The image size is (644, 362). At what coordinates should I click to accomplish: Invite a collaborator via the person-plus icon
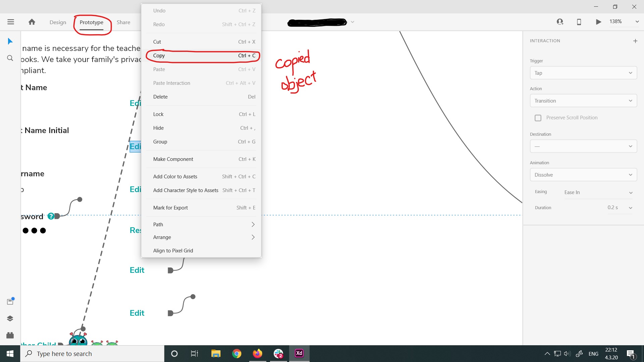[560, 21]
